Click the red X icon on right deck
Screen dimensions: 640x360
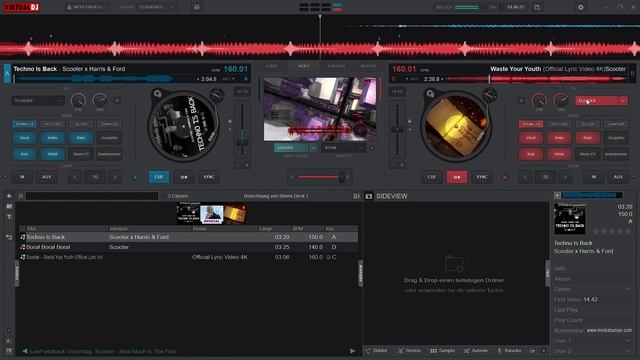point(505,177)
